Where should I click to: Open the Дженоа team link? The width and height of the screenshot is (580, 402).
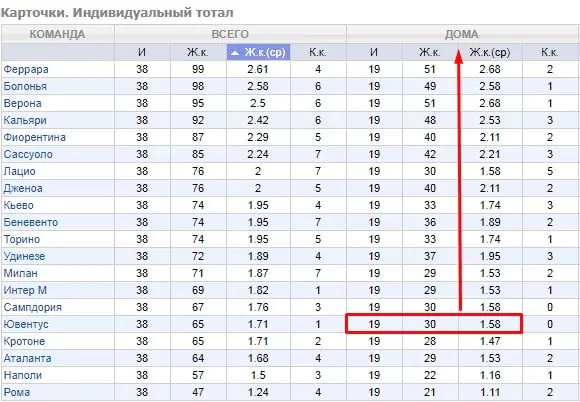click(x=23, y=188)
